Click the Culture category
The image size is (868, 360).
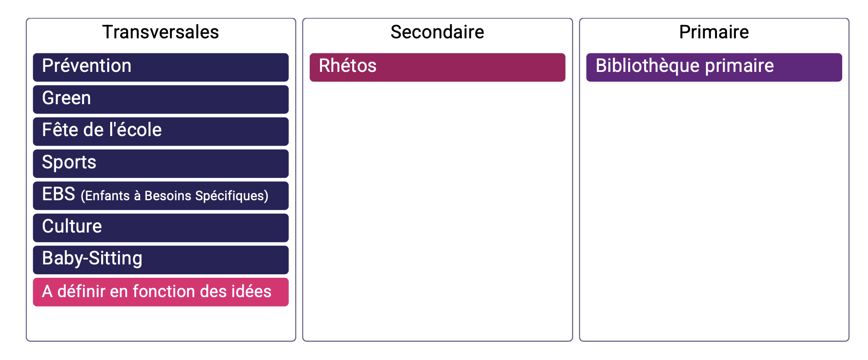[161, 228]
